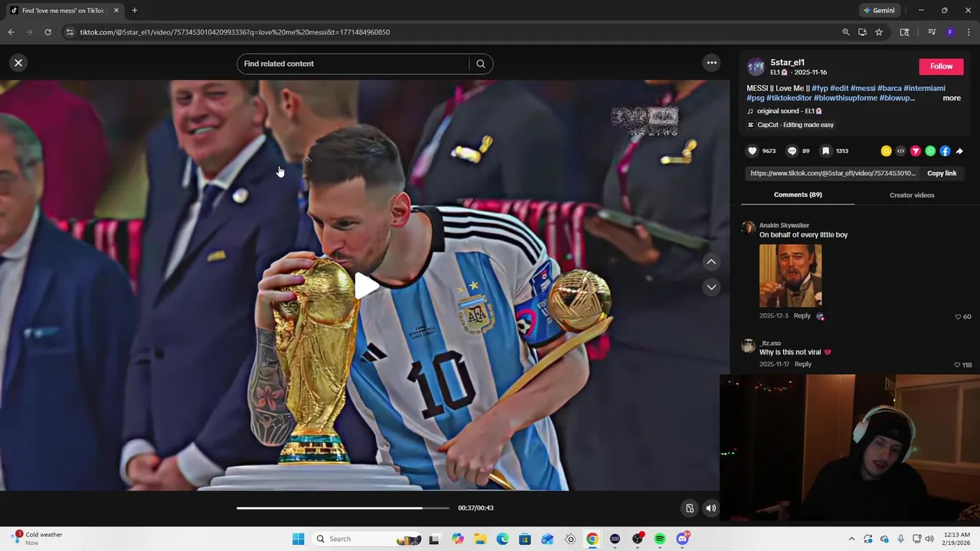Reply to Anakin Skywalker's comment

pyautogui.click(x=802, y=315)
